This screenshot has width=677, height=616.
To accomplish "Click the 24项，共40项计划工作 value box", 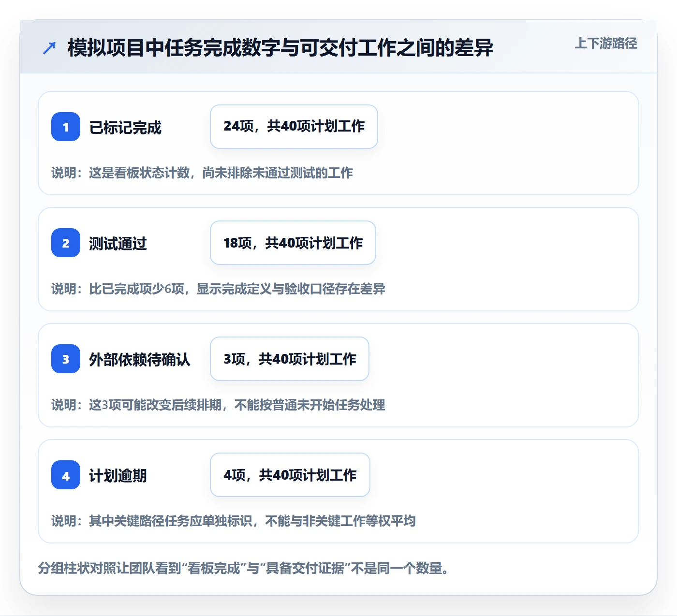I will (294, 127).
